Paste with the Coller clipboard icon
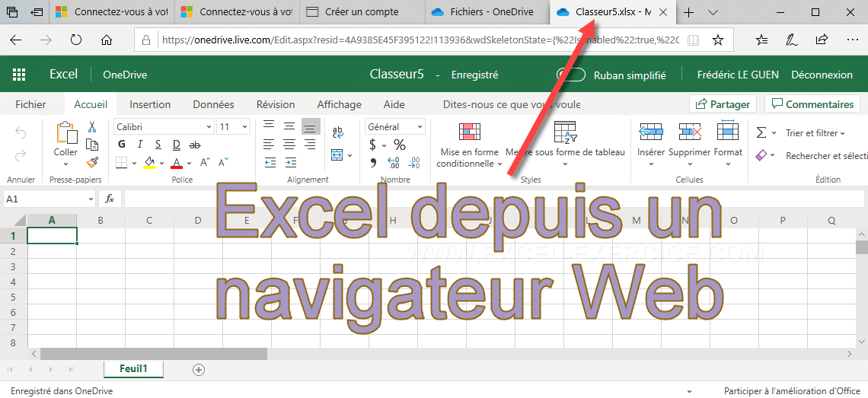868x398 pixels. [x=66, y=132]
